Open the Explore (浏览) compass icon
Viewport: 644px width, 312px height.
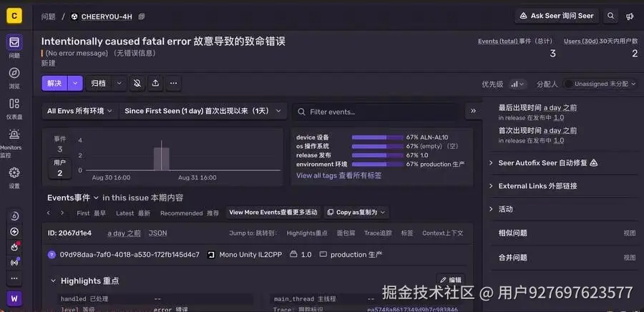[14, 73]
